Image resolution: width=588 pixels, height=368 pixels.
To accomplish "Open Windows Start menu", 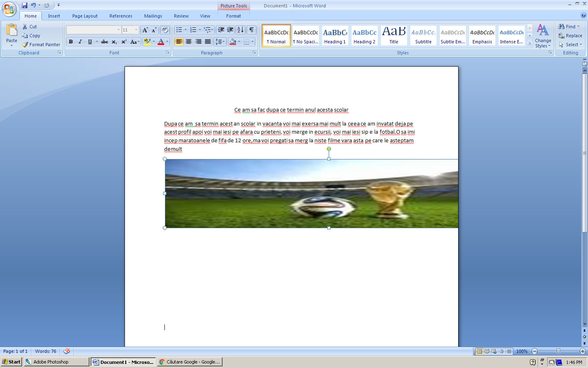I will tap(11, 362).
